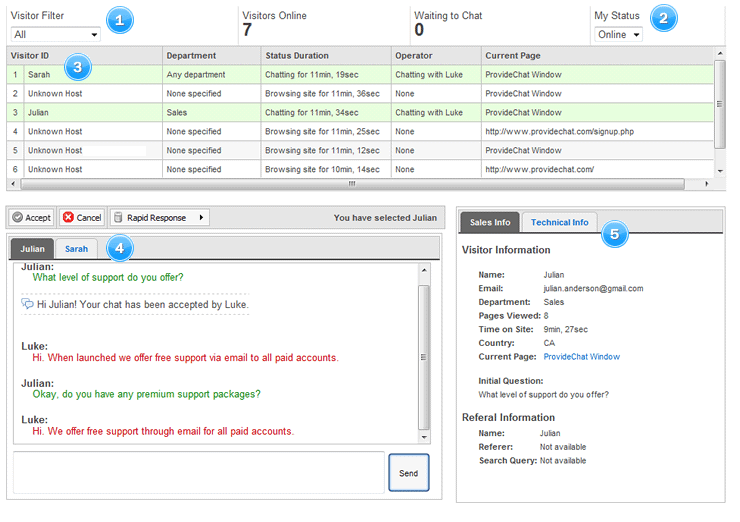Click the visitor table horizontal scrollbar

350,184
